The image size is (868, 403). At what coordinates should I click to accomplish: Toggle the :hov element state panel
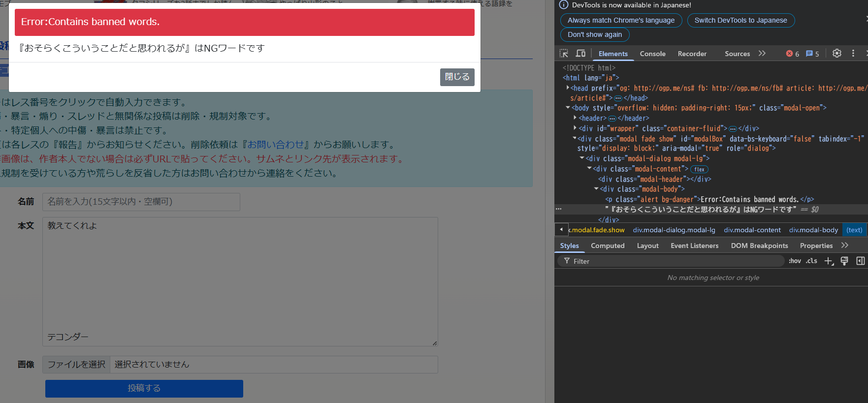coord(795,261)
